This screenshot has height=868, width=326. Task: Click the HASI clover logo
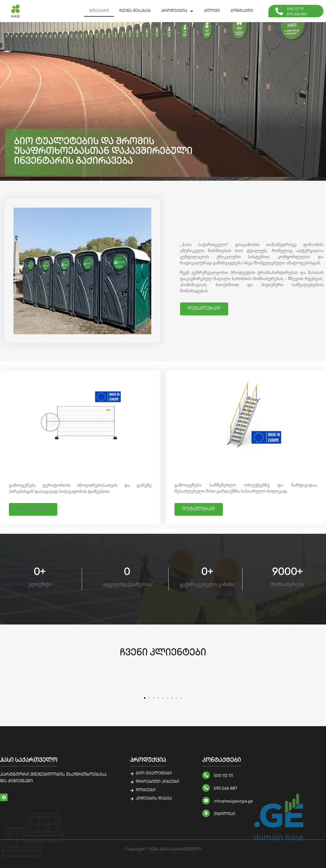coord(16,11)
